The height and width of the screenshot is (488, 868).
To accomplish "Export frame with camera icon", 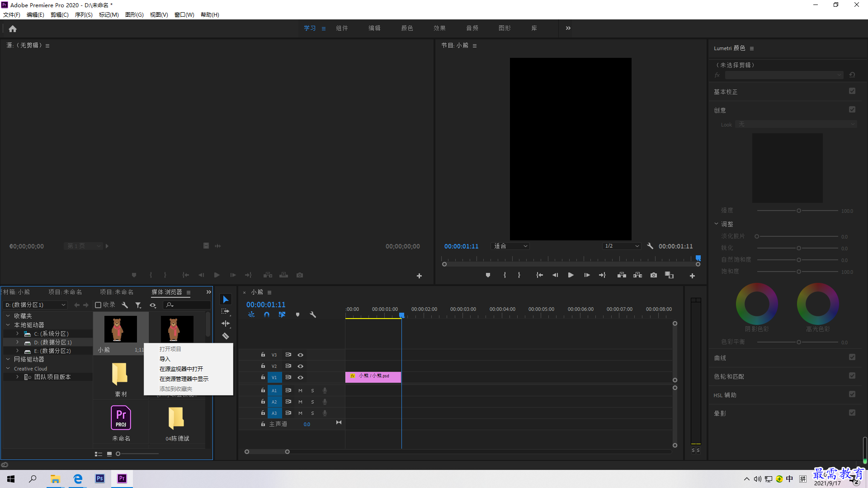I will pos(654,275).
